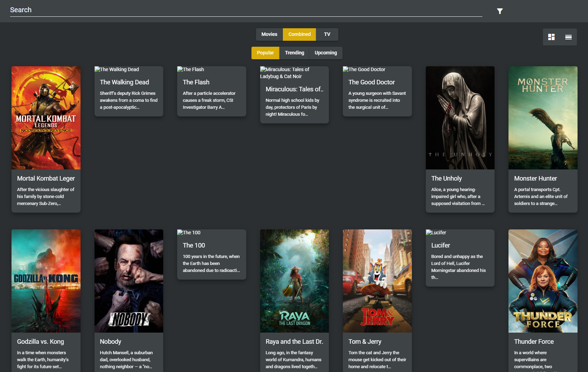The height and width of the screenshot is (372, 588).
Task: Switch to grid view layout
Action: [x=552, y=37]
